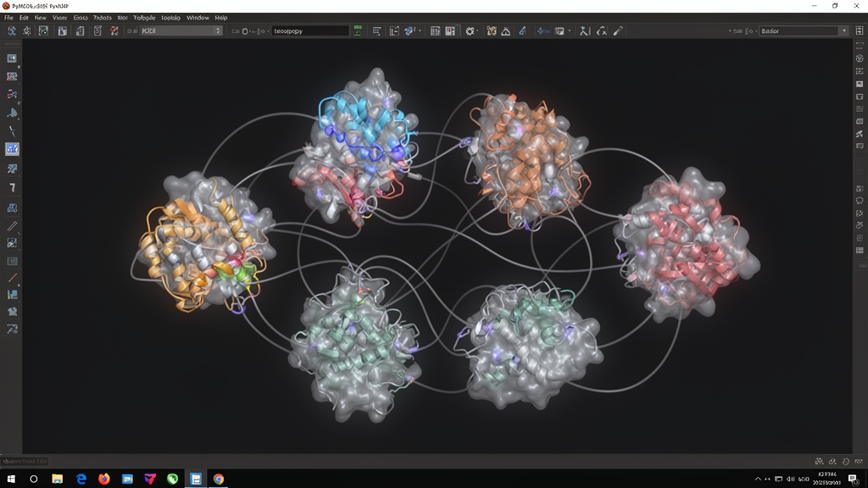Select the blue pen icon in the top toolbar
868x488 pixels.
click(522, 31)
